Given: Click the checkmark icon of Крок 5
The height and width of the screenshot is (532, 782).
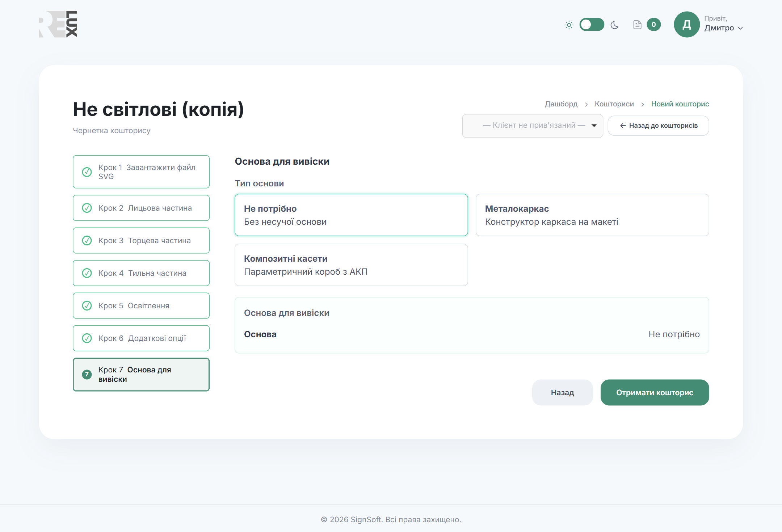Looking at the screenshot, I should coord(87,306).
